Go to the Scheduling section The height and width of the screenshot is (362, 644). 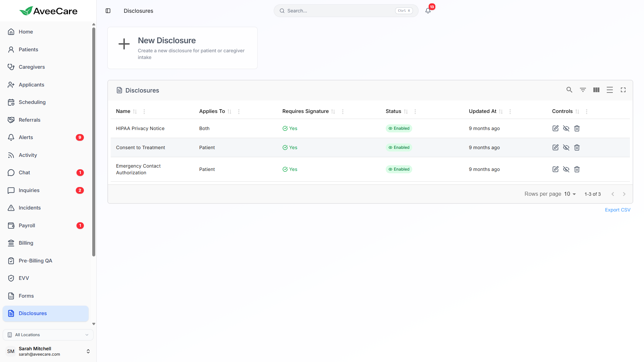point(32,102)
